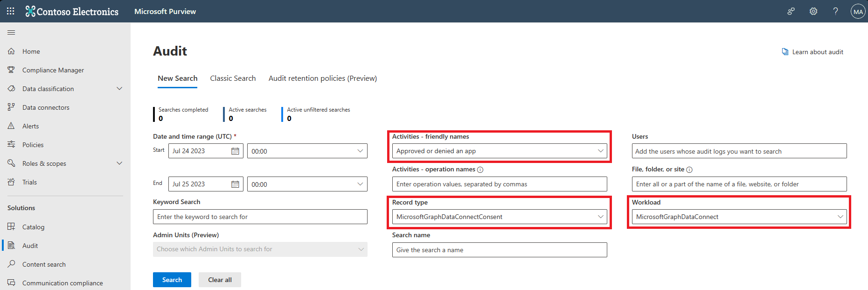
Task: Click the Active searches counter
Action: tap(245, 114)
